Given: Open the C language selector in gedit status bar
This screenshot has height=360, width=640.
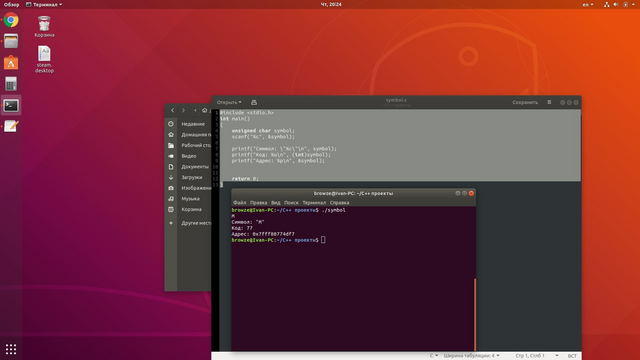Looking at the screenshot, I should [x=433, y=356].
